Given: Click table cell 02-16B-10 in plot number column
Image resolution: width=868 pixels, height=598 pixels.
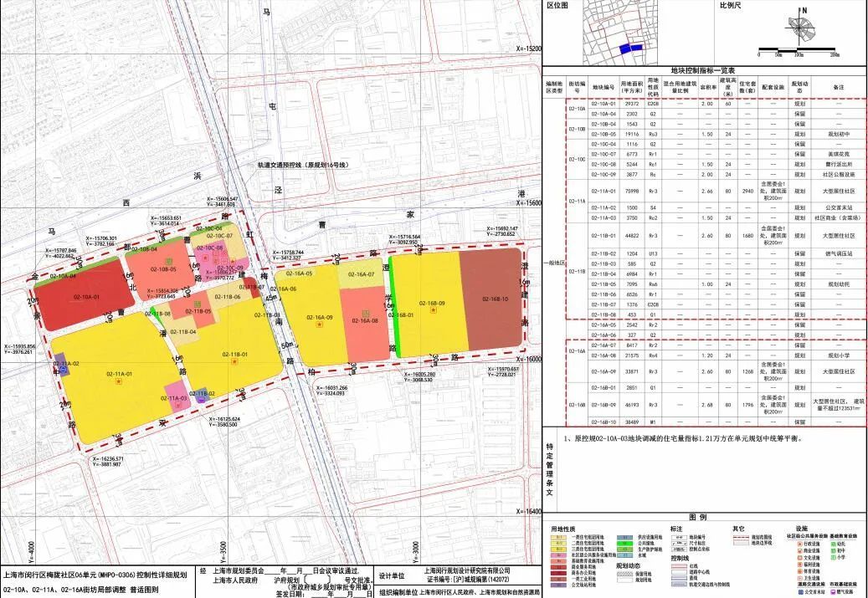Looking at the screenshot, I should click(603, 422).
